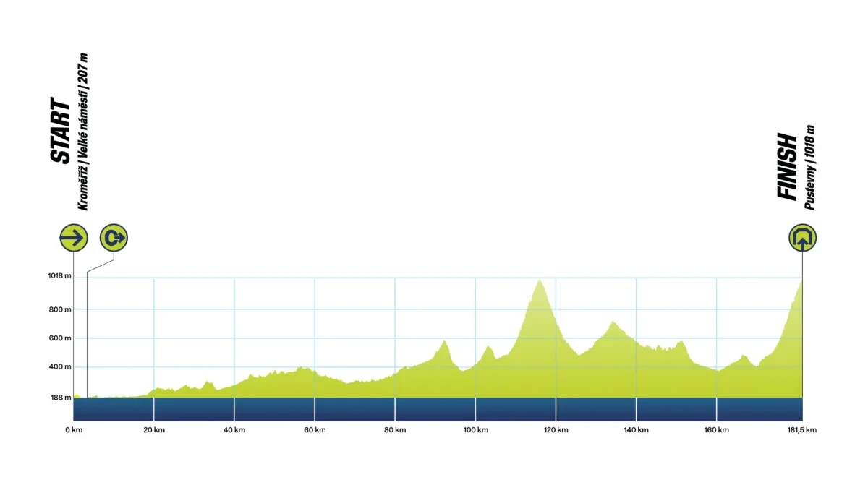Click the FINISH arch icon
The height and width of the screenshot is (498, 868).
tap(802, 237)
